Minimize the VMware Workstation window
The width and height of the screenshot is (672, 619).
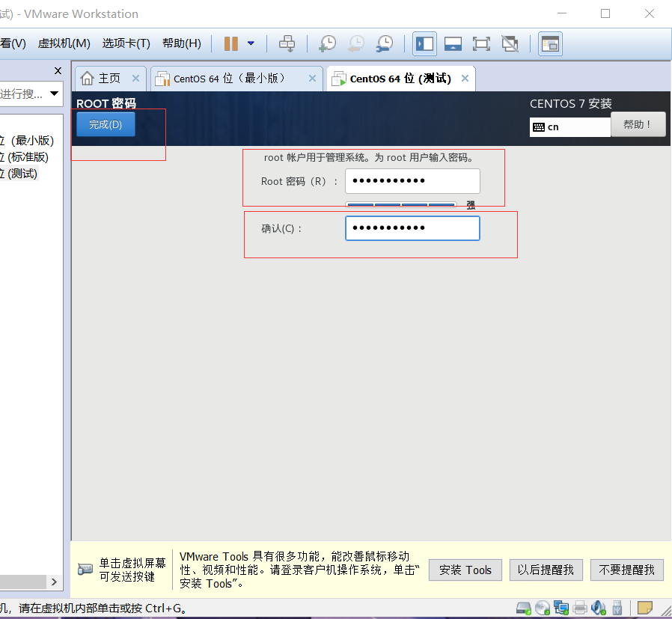pyautogui.click(x=562, y=13)
